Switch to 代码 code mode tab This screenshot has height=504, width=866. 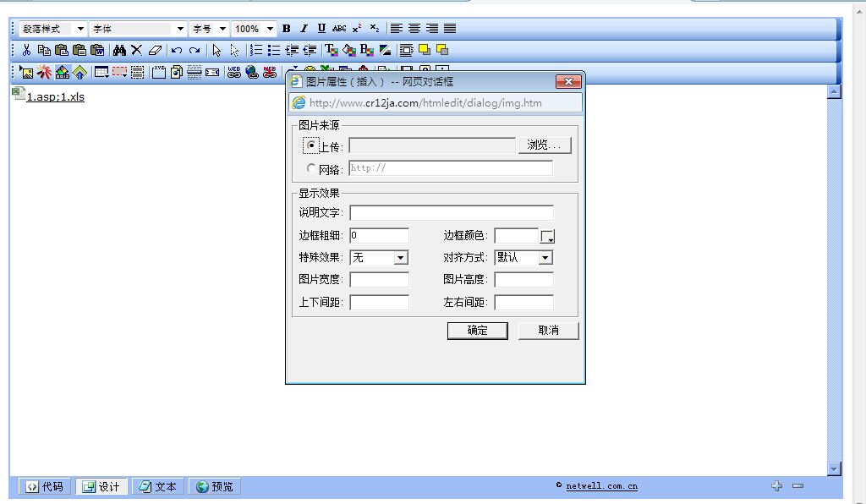(x=45, y=486)
